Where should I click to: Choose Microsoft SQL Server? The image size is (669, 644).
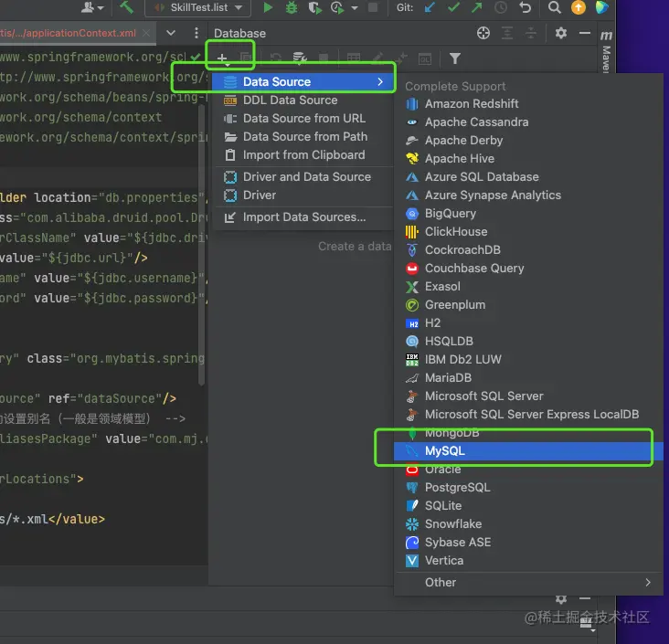point(528,396)
